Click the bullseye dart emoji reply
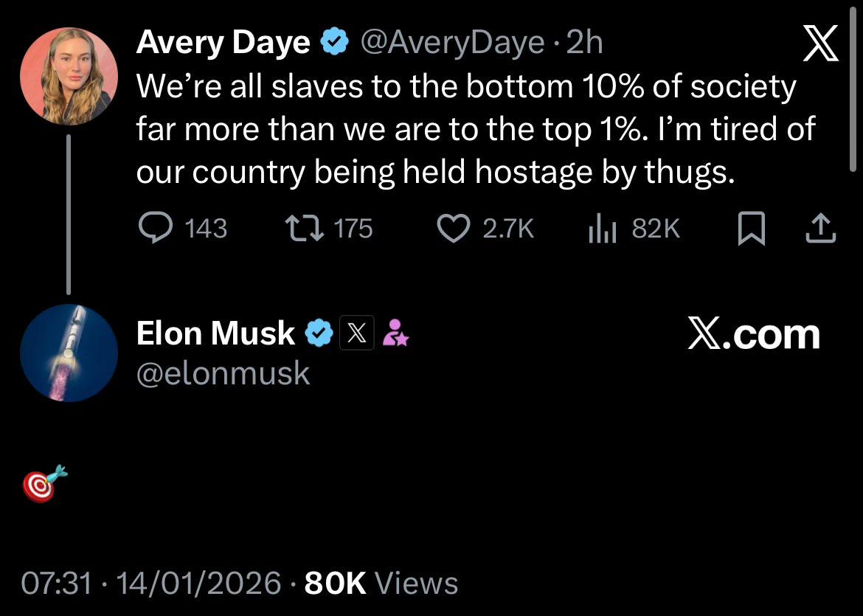863x616 pixels. coord(44,482)
